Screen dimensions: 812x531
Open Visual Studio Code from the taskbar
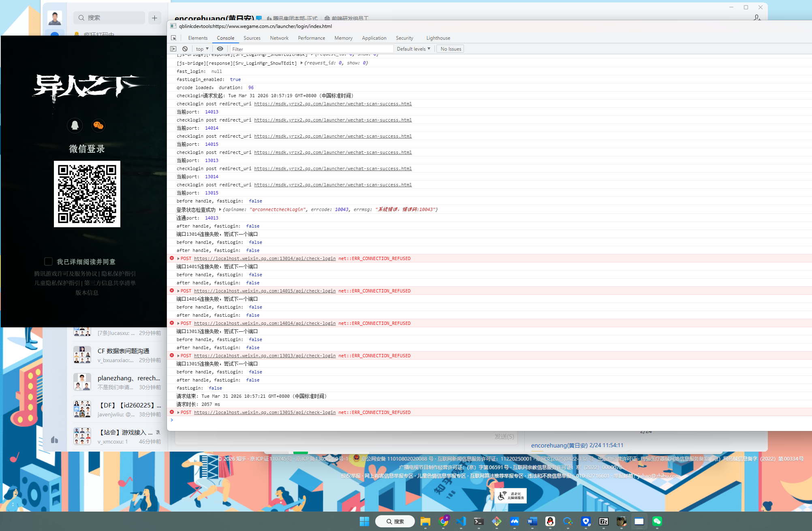tap(461, 521)
